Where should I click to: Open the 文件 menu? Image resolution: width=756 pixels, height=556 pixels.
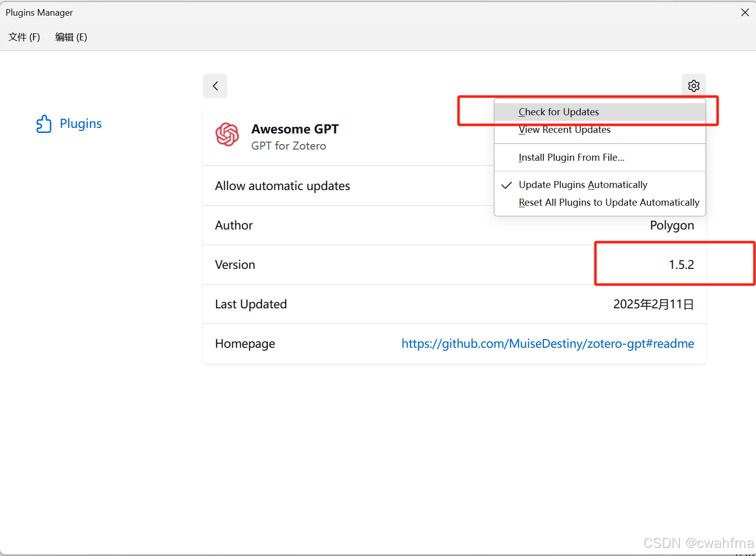(x=24, y=37)
